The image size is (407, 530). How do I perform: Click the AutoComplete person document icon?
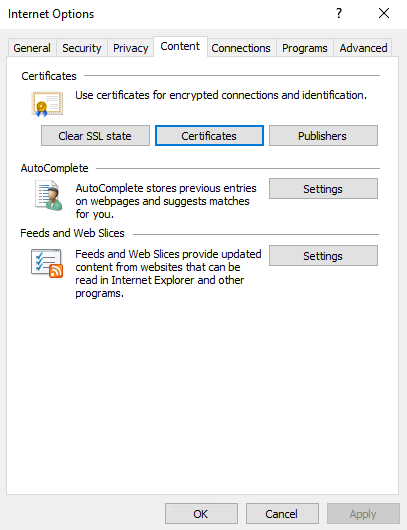pyautogui.click(x=48, y=195)
